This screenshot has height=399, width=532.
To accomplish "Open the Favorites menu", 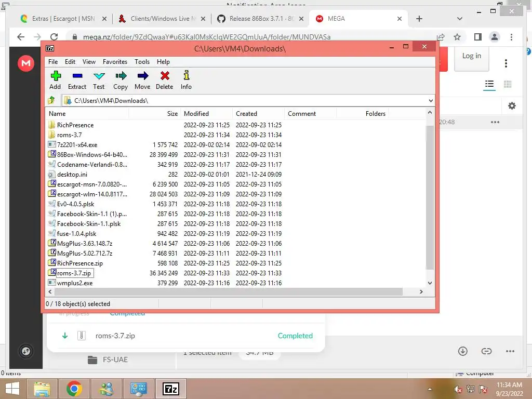I will pyautogui.click(x=115, y=62).
